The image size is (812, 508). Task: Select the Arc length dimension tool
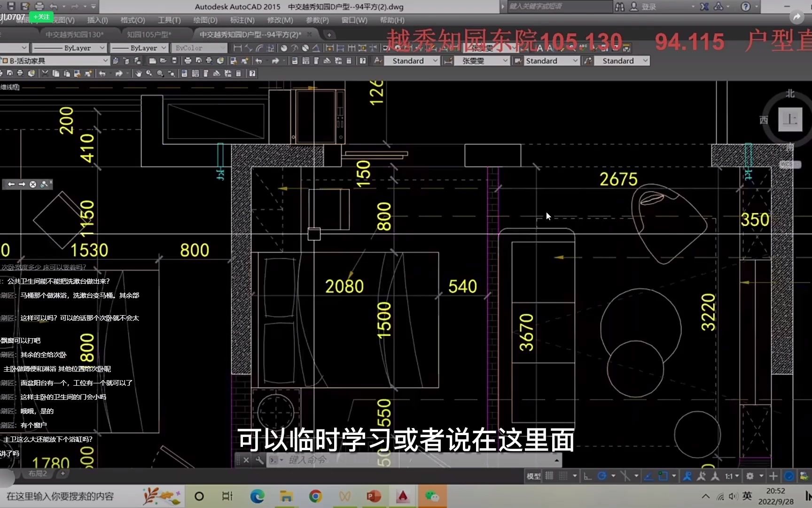pyautogui.click(x=260, y=48)
